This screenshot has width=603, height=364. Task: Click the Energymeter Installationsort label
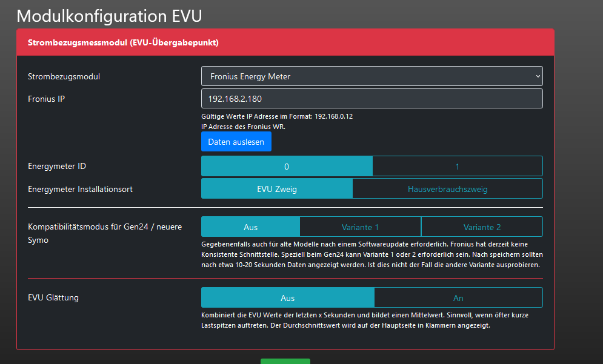coord(80,189)
